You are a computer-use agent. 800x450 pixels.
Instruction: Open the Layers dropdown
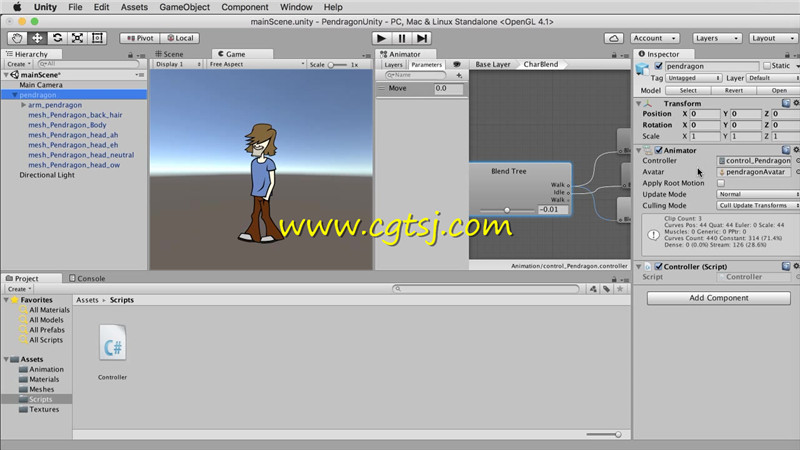[x=717, y=38]
